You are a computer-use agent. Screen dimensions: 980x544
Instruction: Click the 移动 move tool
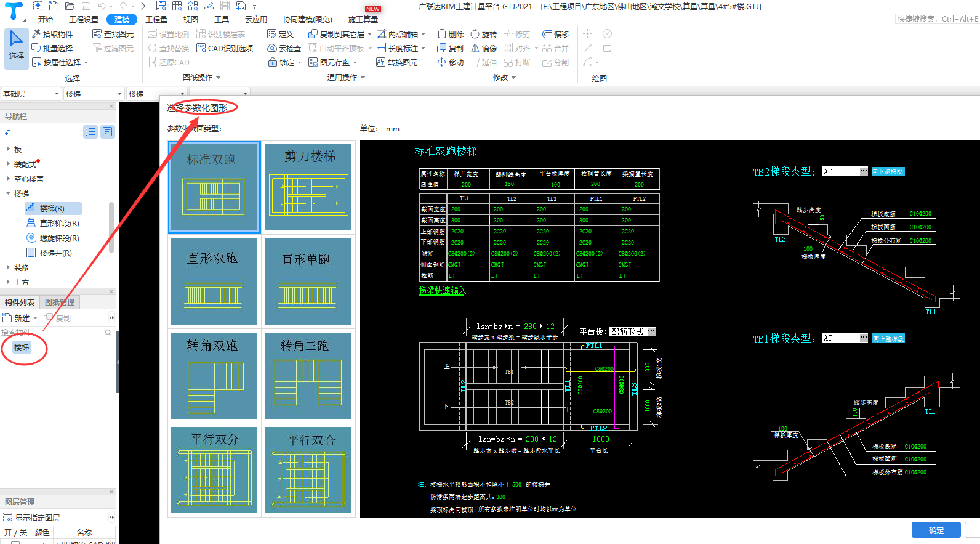click(451, 62)
